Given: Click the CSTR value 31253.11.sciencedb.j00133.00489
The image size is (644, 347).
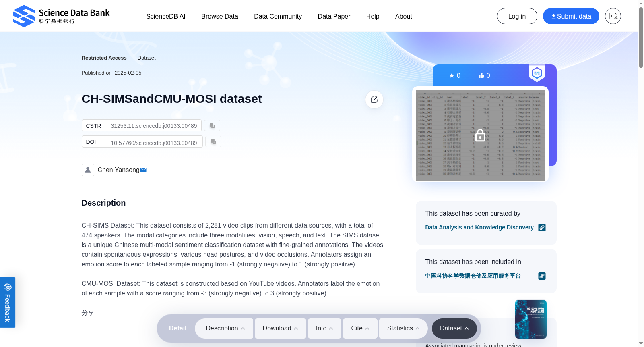Looking at the screenshot, I should tap(154, 126).
